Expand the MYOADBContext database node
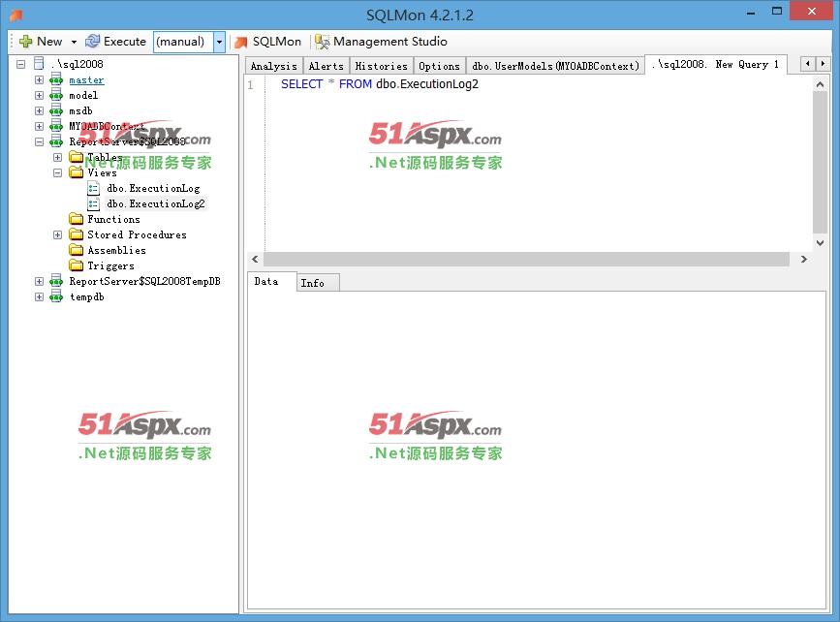The width and height of the screenshot is (840, 622). pyautogui.click(x=39, y=127)
